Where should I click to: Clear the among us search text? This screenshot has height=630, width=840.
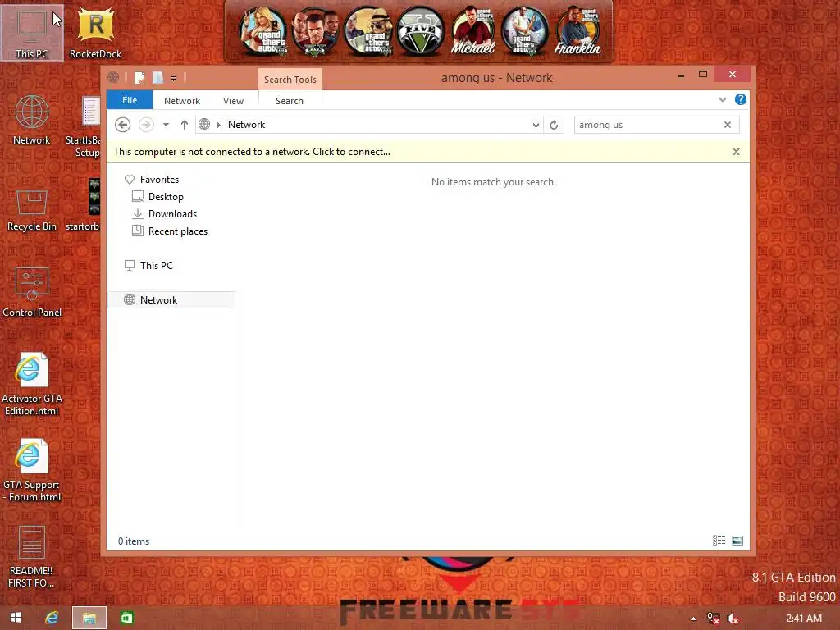pyautogui.click(x=728, y=125)
